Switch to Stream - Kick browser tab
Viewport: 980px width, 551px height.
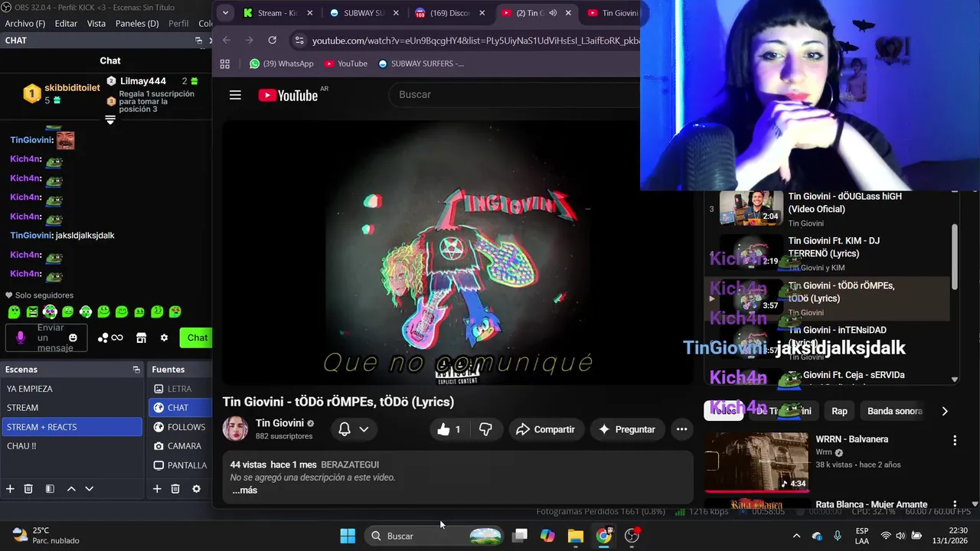tap(279, 13)
